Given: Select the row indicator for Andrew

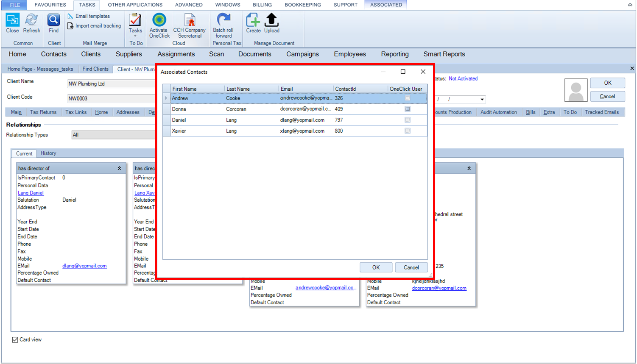Looking at the screenshot, I should tap(166, 98).
